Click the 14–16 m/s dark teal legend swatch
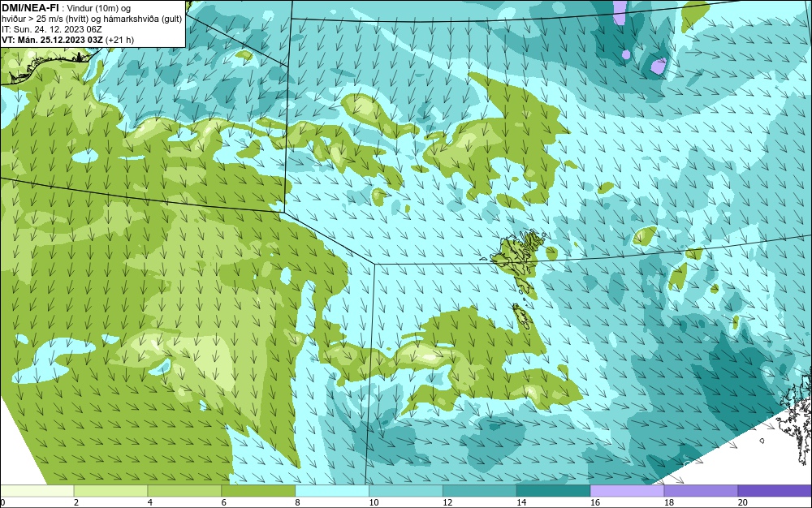The image size is (812, 508). pyautogui.click(x=554, y=490)
